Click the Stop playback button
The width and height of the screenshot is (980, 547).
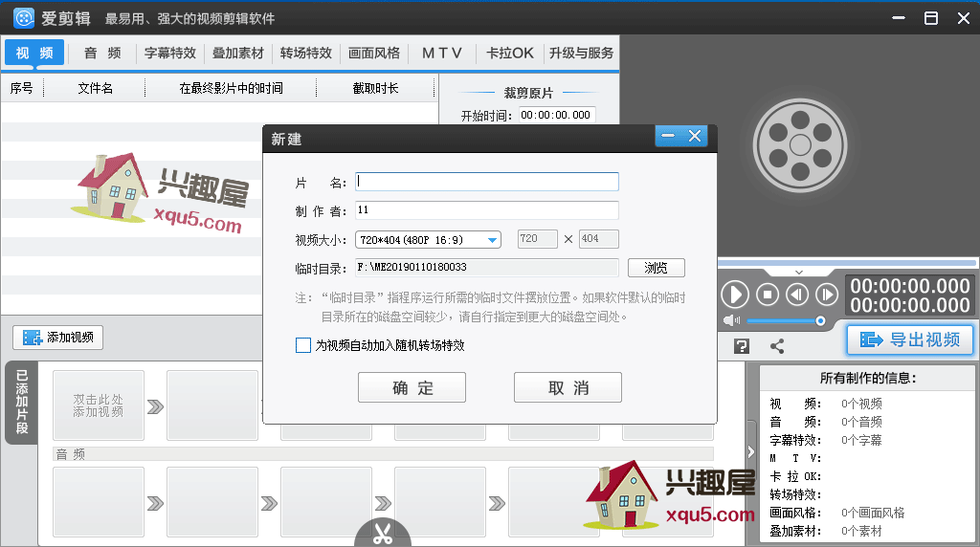767,295
